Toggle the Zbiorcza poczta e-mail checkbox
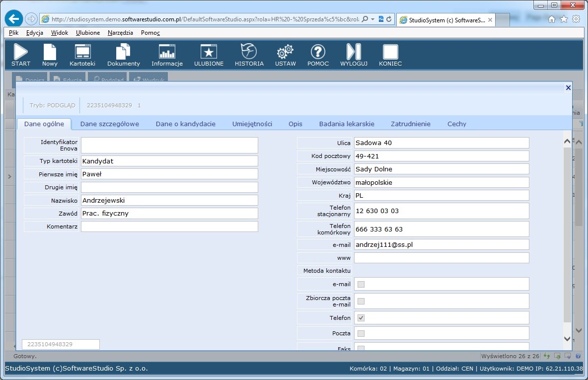This screenshot has width=588, height=380. pos(361,301)
